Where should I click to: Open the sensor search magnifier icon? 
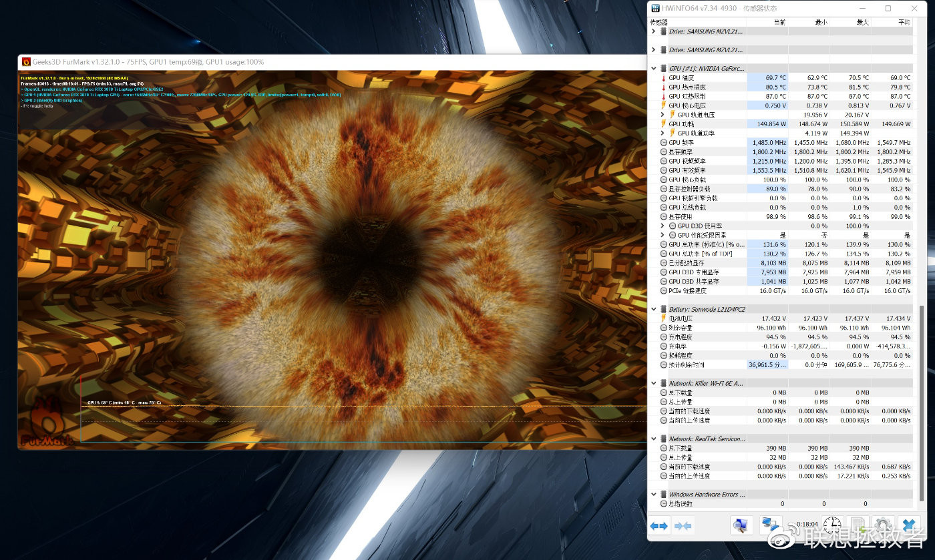click(741, 526)
